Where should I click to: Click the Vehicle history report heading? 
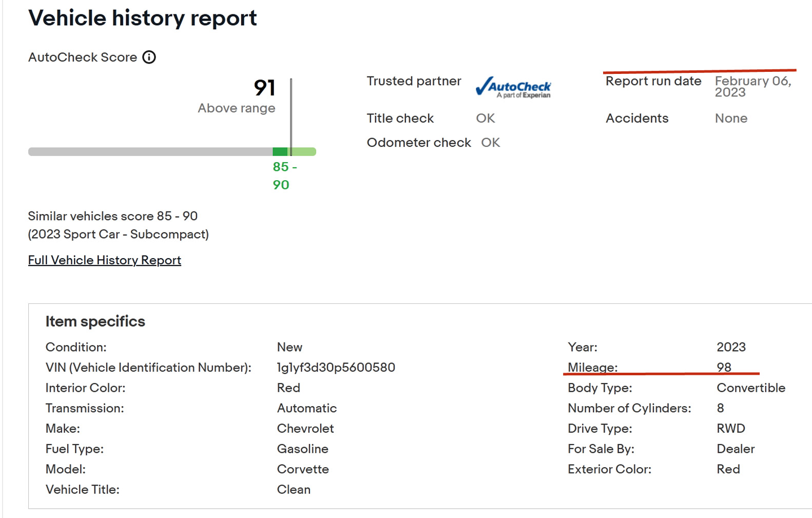click(x=142, y=18)
